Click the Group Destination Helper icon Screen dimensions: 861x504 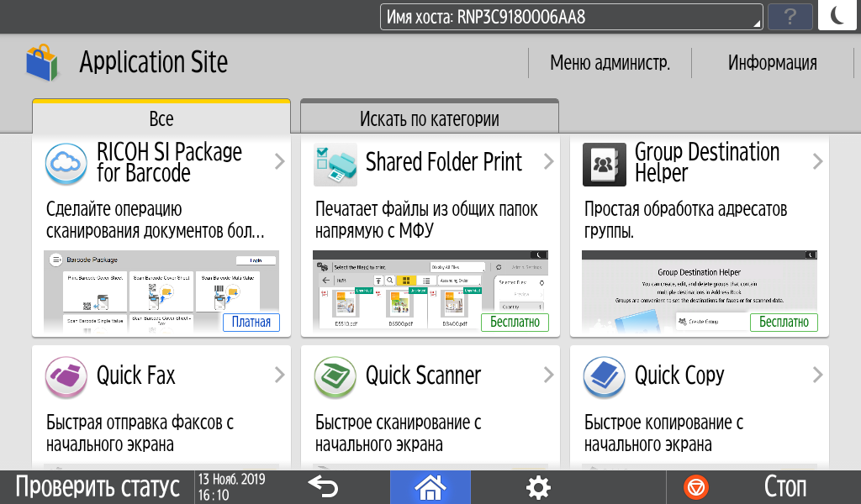604,165
